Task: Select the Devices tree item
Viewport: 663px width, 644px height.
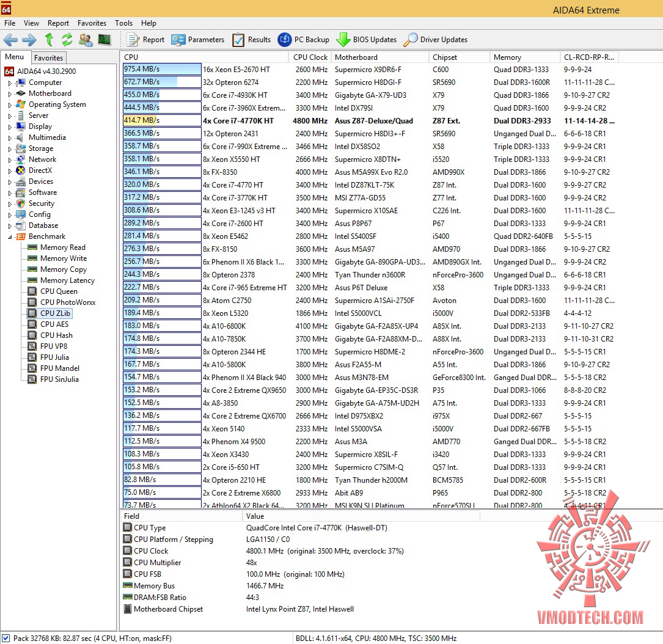Action: click(35, 181)
